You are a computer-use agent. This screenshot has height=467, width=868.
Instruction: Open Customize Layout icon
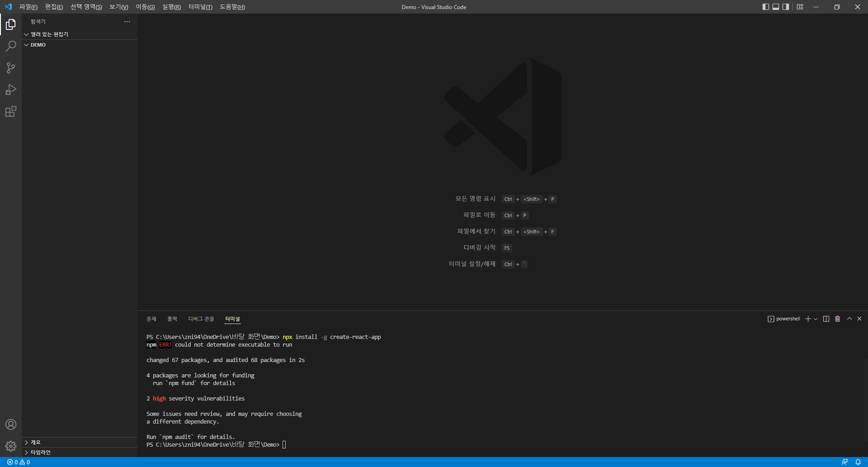coord(800,7)
